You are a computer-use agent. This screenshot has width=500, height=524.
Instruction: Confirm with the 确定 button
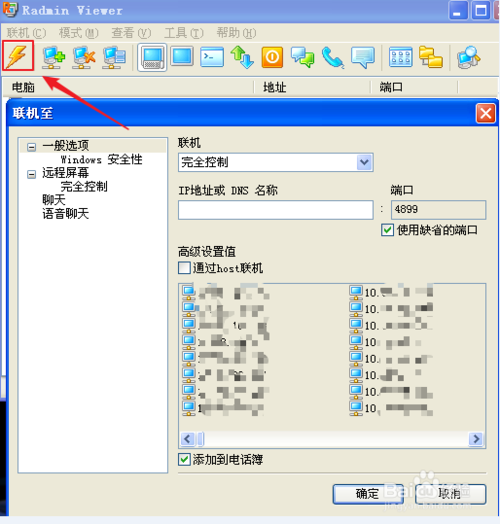point(368,494)
